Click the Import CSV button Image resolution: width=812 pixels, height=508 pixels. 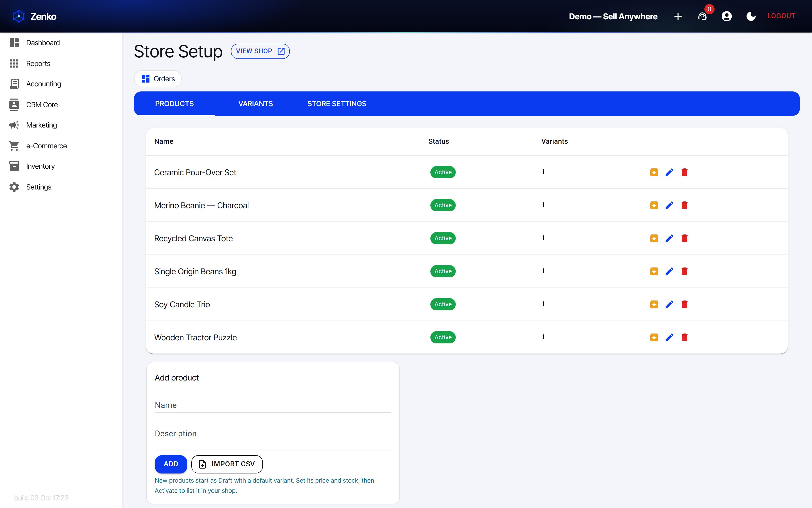(227, 464)
